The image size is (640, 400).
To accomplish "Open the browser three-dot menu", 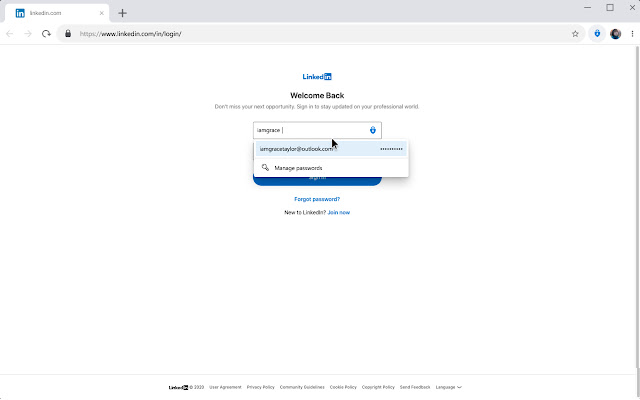I will coord(632,34).
